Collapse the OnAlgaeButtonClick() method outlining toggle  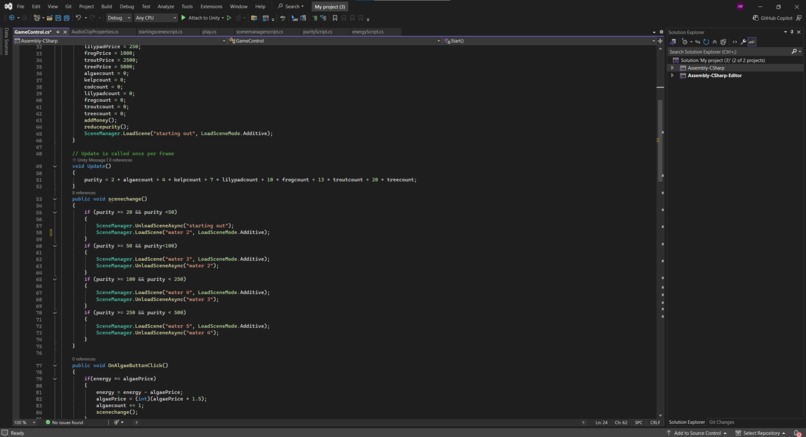54,366
